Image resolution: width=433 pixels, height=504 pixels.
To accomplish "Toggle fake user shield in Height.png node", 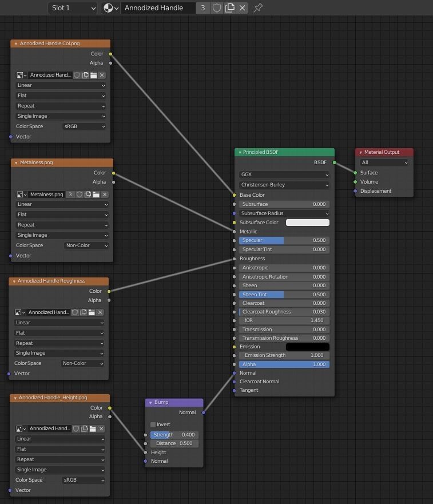I will pos(76,428).
